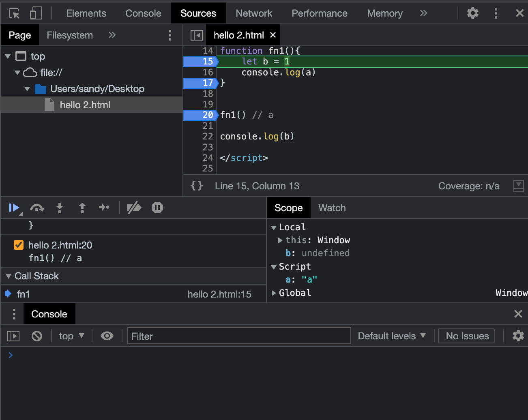528x420 pixels.
Task: Collapse the file:// origin node
Action: click(x=17, y=73)
